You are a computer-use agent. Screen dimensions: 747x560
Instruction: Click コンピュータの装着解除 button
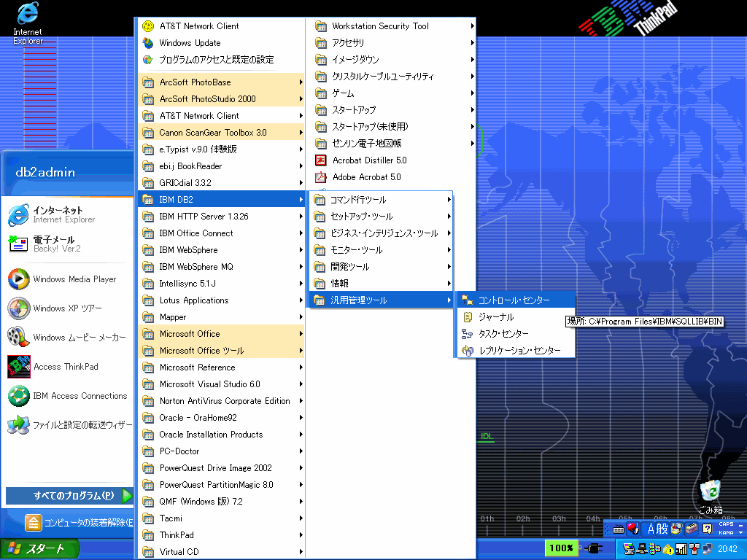click(x=79, y=523)
